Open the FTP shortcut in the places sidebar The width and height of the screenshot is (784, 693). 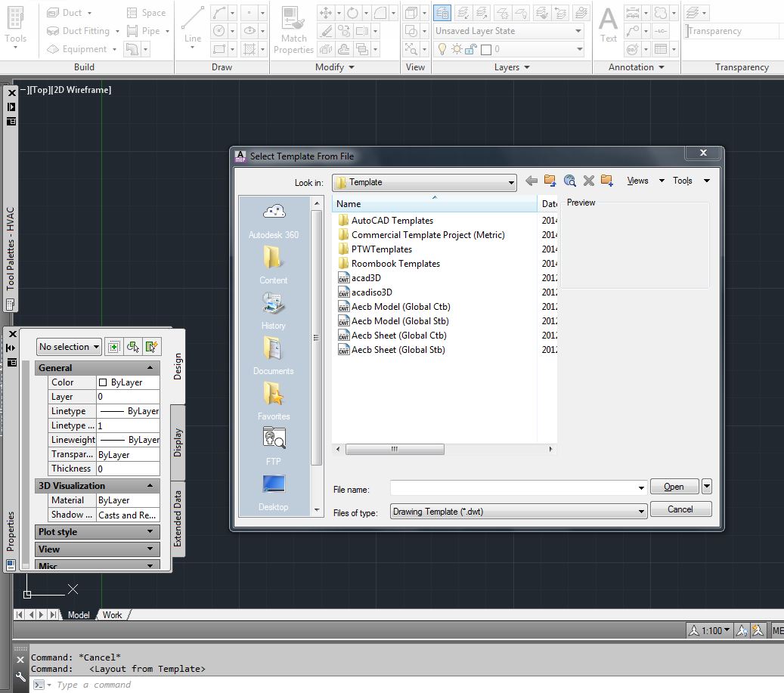point(274,446)
